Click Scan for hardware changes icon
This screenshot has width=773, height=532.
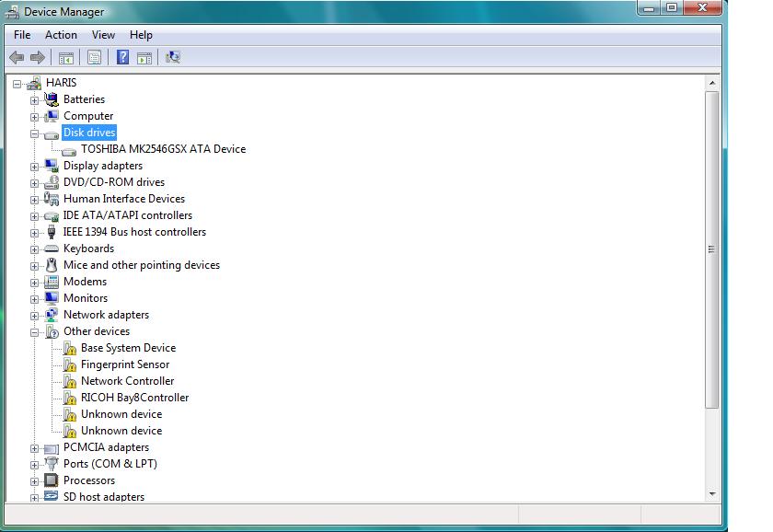tap(173, 57)
